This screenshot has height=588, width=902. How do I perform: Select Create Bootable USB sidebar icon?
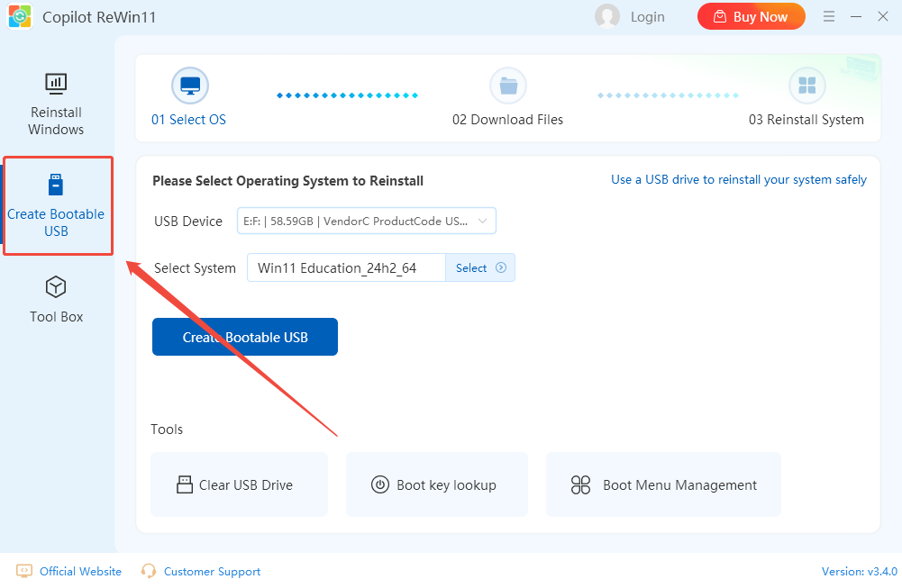click(56, 185)
